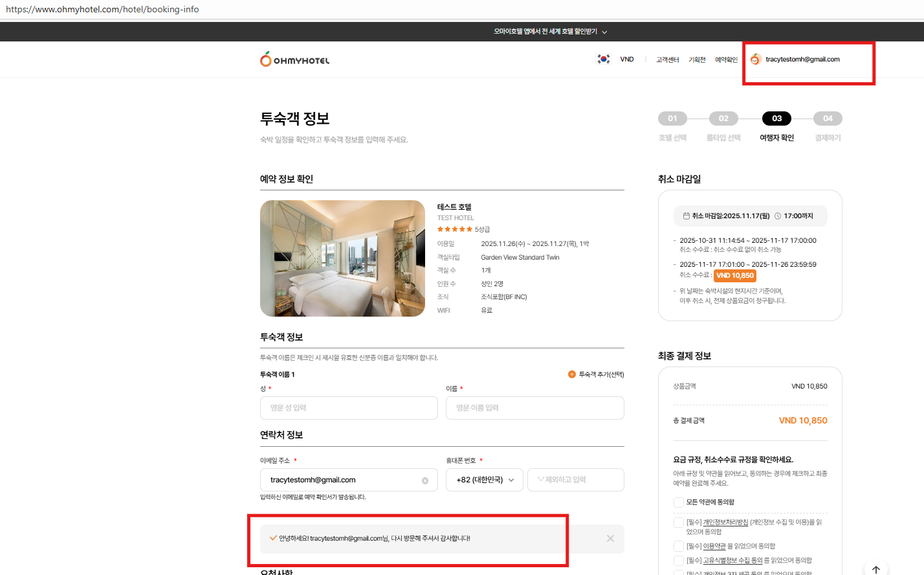Open the 기획전 menu item
The image size is (924, 575).
[x=697, y=60]
